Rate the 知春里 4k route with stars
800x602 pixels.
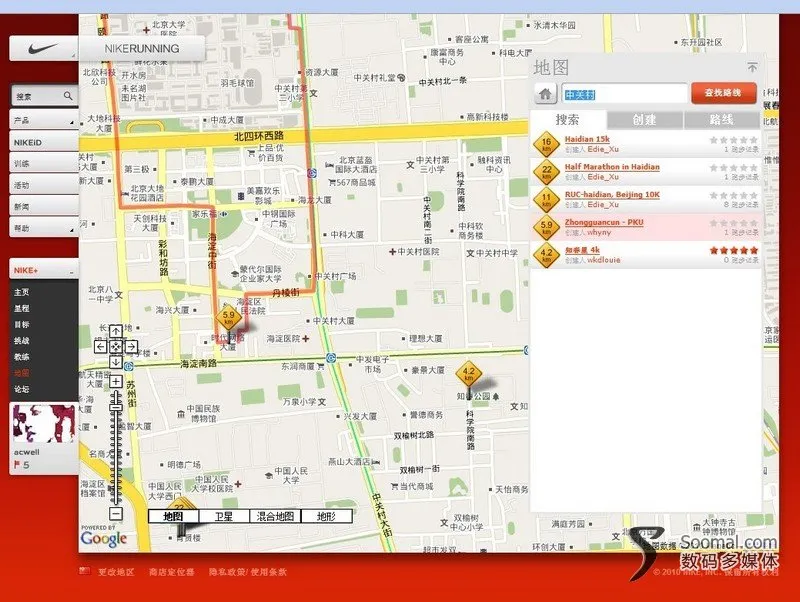coord(734,250)
